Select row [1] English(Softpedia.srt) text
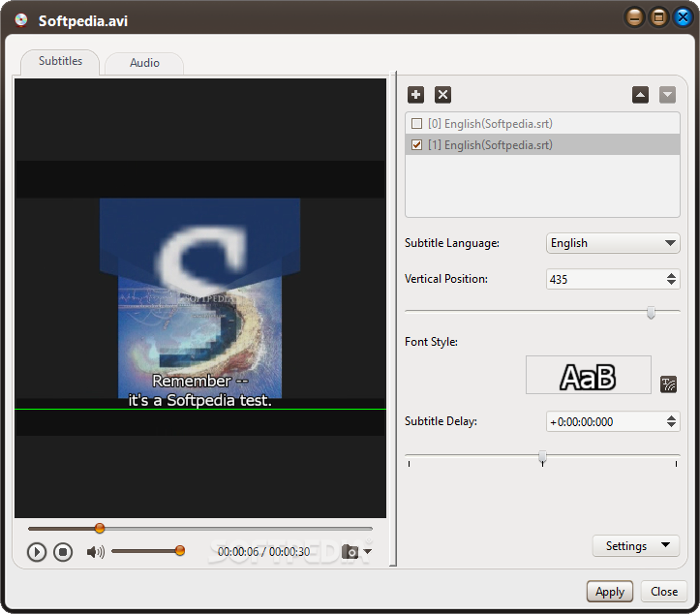The width and height of the screenshot is (700, 614). (490, 145)
